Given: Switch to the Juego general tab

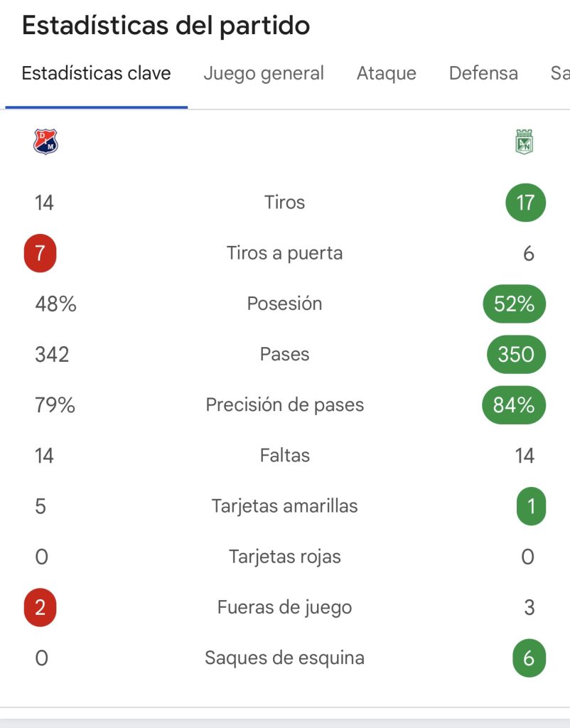Looking at the screenshot, I should coord(264,73).
